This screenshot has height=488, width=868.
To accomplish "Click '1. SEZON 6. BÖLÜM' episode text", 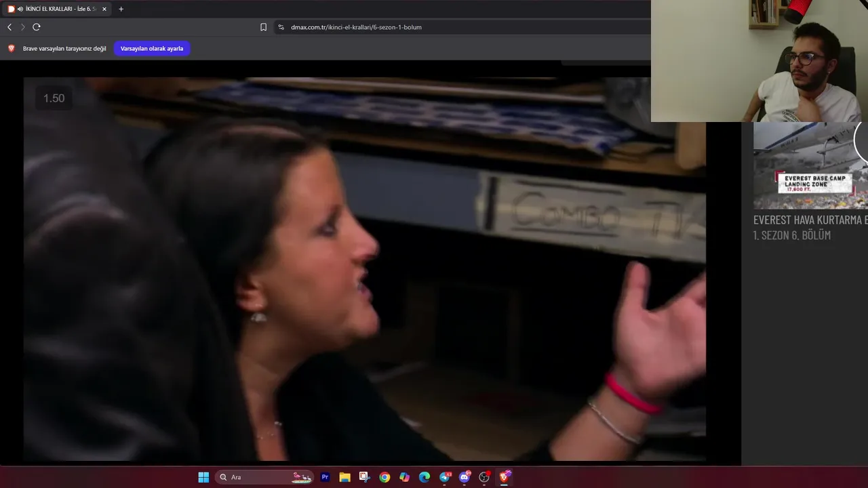I will point(791,235).
